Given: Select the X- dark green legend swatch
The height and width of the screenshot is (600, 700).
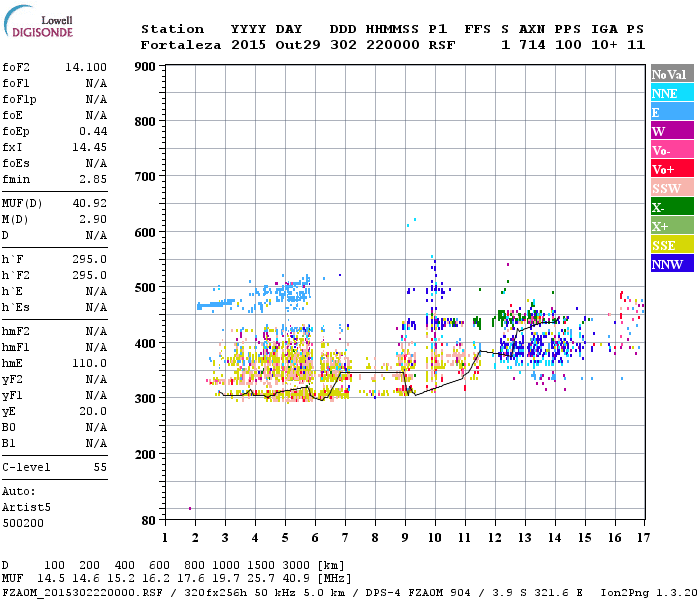Looking at the screenshot, I should 672,207.
